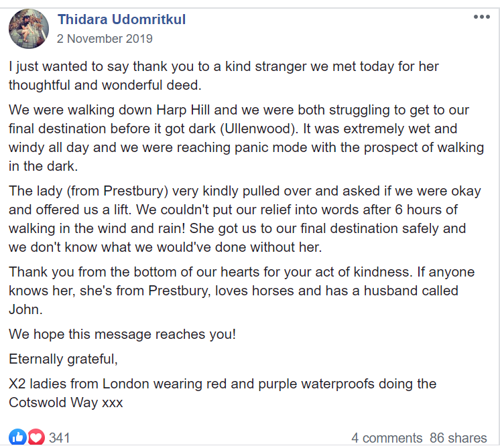Open the 4 comments link
Screen dimensions: 500x448
[x=387, y=438]
